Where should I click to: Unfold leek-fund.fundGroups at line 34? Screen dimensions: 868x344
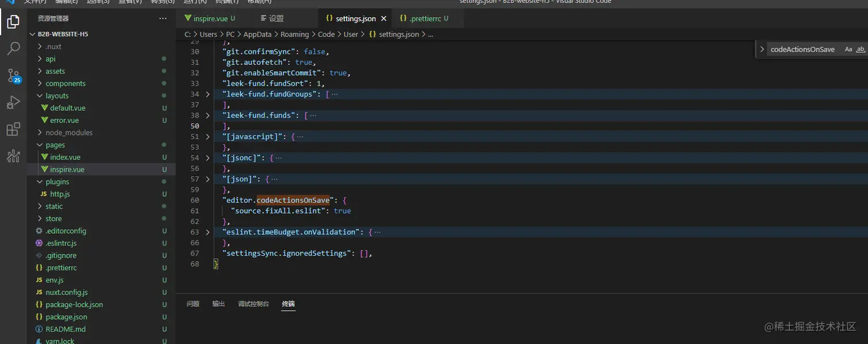pyautogui.click(x=208, y=94)
